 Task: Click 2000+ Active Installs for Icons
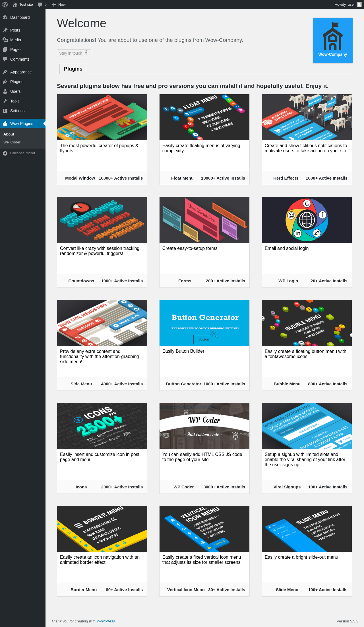[x=122, y=487]
